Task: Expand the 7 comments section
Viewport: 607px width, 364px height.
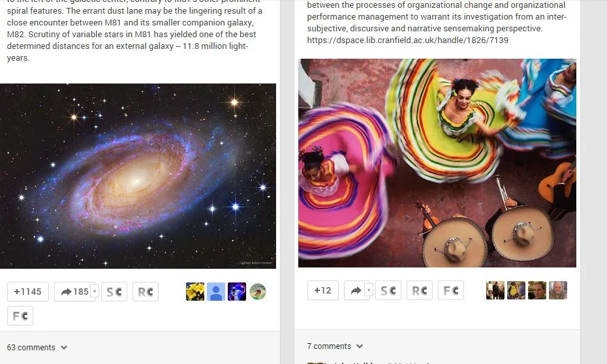Action: point(335,346)
